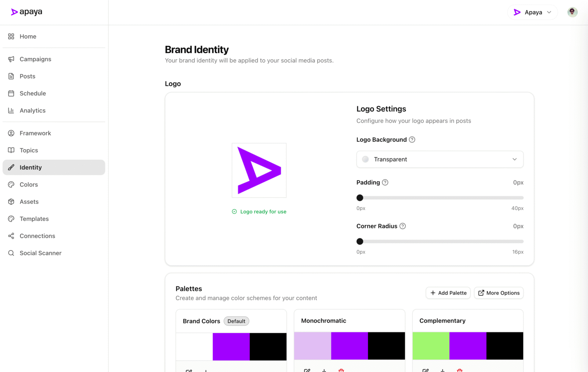The height and width of the screenshot is (372, 588).
Task: Click the Default badge on Brand Colors
Action: [236, 321]
